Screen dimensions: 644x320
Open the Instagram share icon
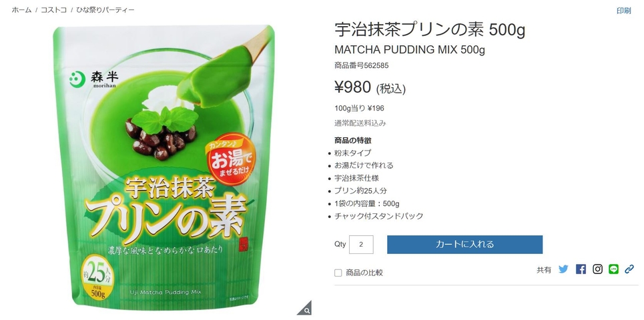point(597,269)
